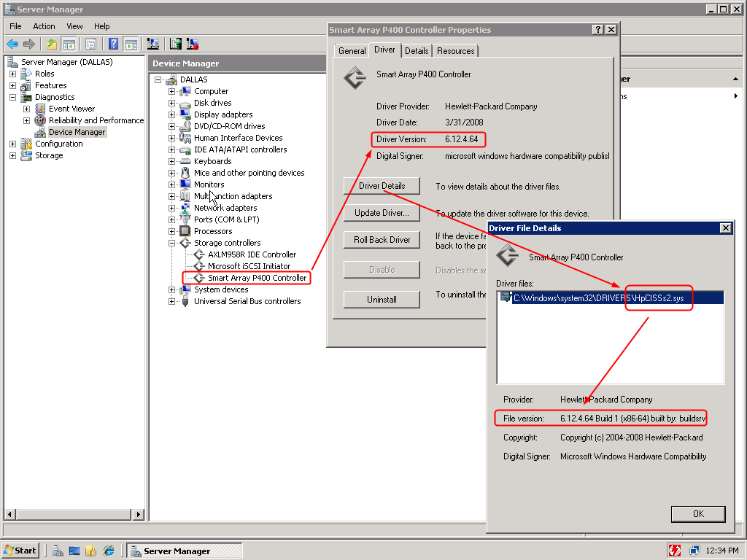
Task: Click the network status tray icon
Action: [694, 551]
